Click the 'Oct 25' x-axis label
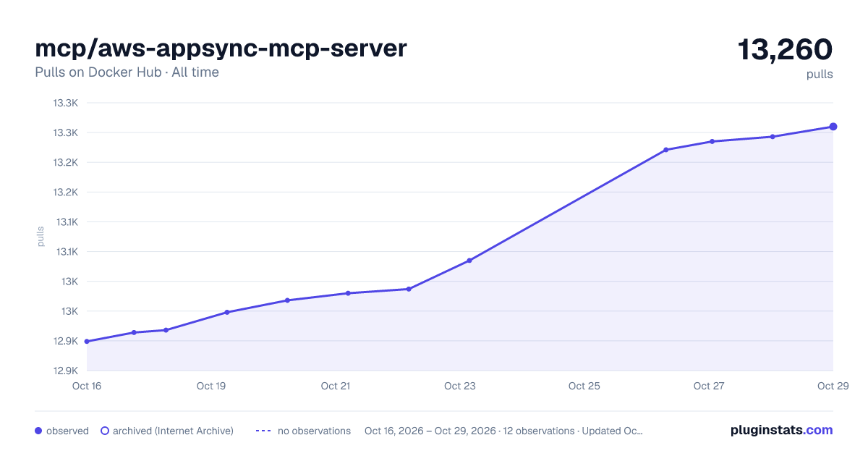This screenshot has width=868, height=456. [584, 386]
